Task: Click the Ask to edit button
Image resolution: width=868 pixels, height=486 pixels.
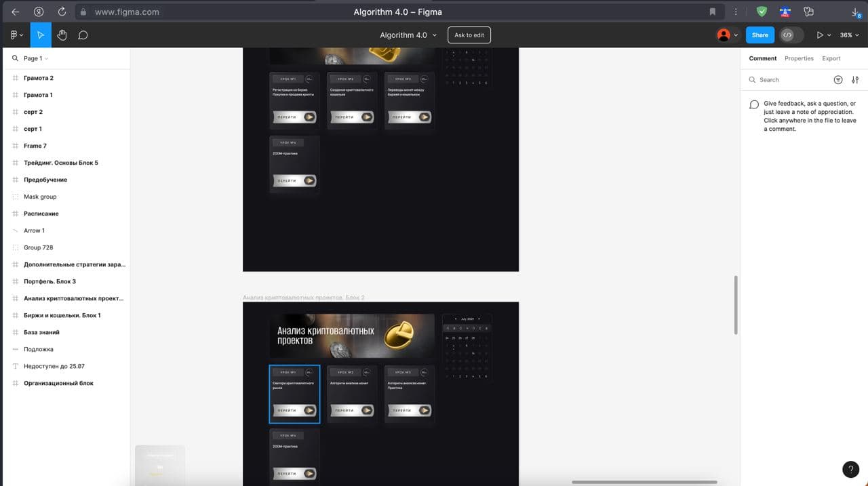Action: tap(469, 35)
